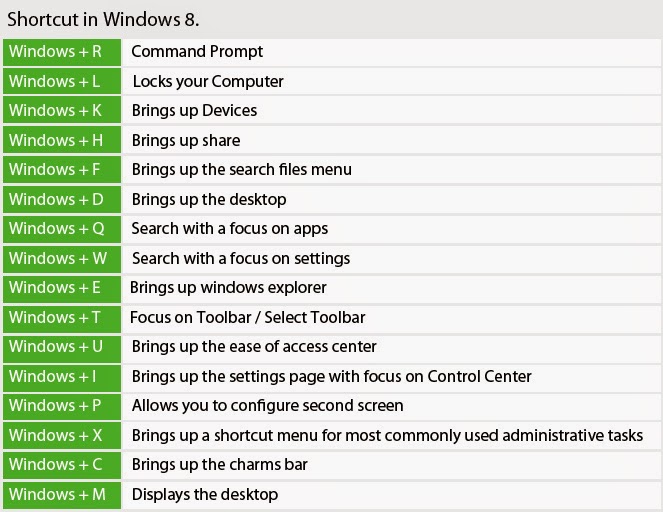Select 'Allows you to configure second screen' text
Image resolution: width=663 pixels, height=512 pixels.
(x=267, y=406)
